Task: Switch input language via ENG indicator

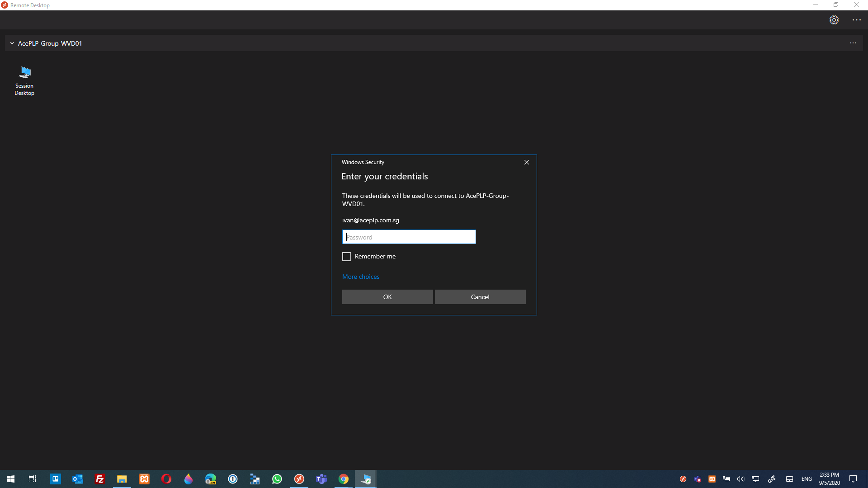Action: (807, 479)
